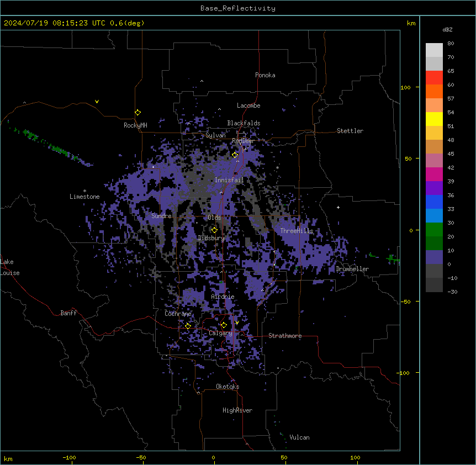Viewport: 476px width, 465px height.
Task: Click the Sundre city label
Action: tap(161, 216)
